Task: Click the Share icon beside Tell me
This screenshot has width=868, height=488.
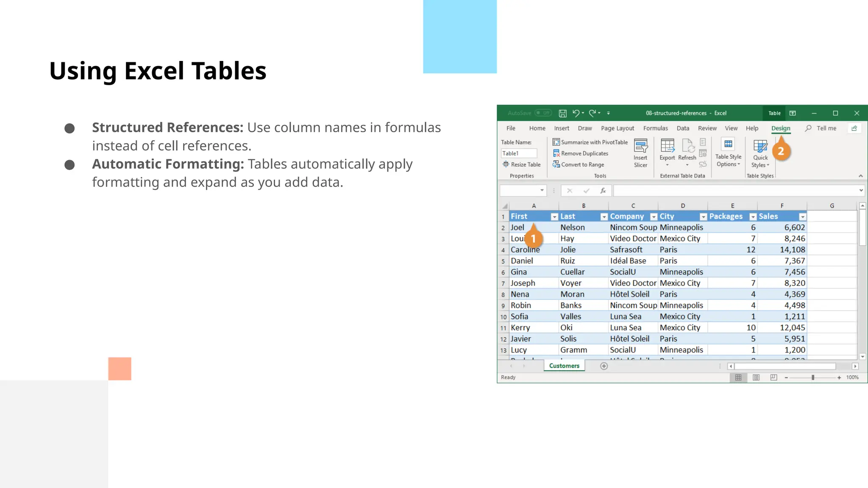Action: [854, 128]
